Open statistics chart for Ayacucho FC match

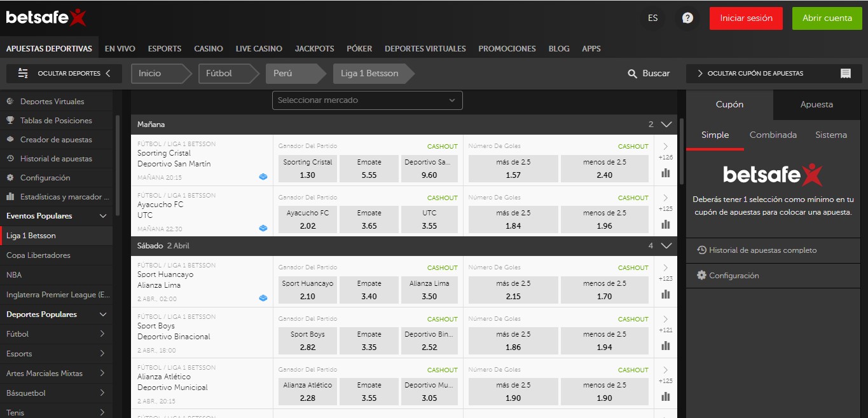tap(666, 224)
